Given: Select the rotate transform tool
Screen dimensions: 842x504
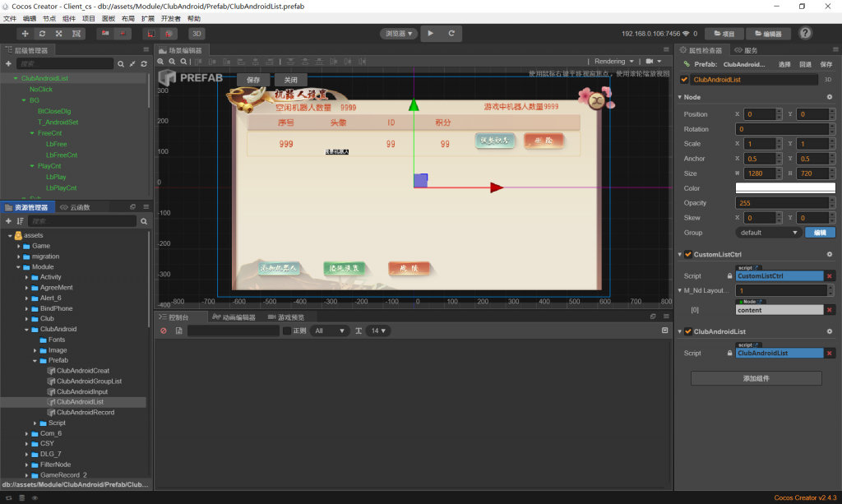Looking at the screenshot, I should 42,34.
